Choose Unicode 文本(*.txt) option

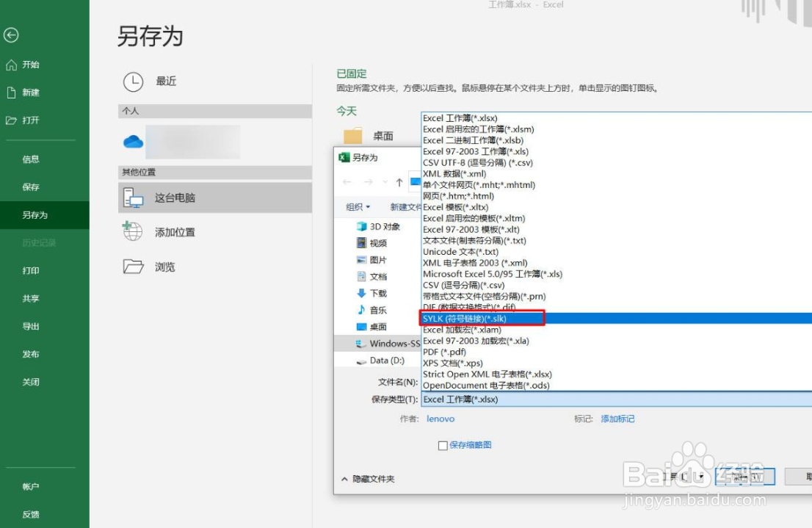(x=461, y=252)
